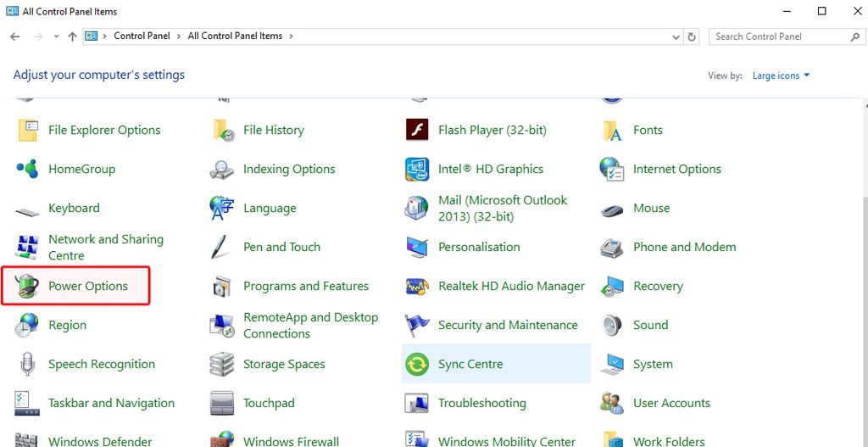Image resolution: width=868 pixels, height=447 pixels.
Task: Click the System text label
Action: [x=654, y=365]
